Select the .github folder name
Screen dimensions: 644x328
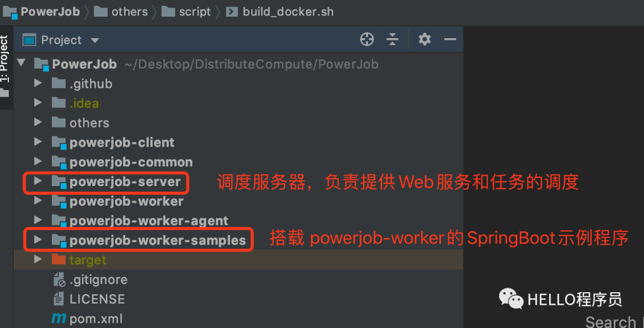tap(91, 83)
